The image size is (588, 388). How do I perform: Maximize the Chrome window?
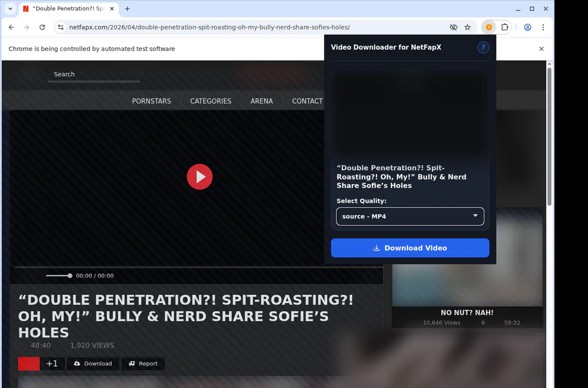pos(532,9)
